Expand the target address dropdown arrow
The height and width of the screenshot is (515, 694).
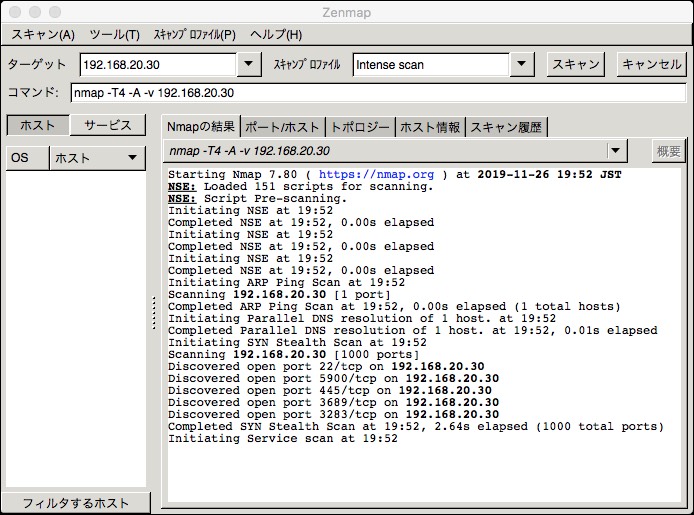tap(249, 65)
